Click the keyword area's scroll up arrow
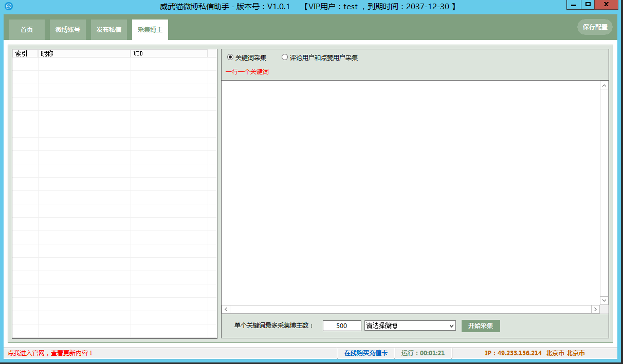 click(x=604, y=86)
